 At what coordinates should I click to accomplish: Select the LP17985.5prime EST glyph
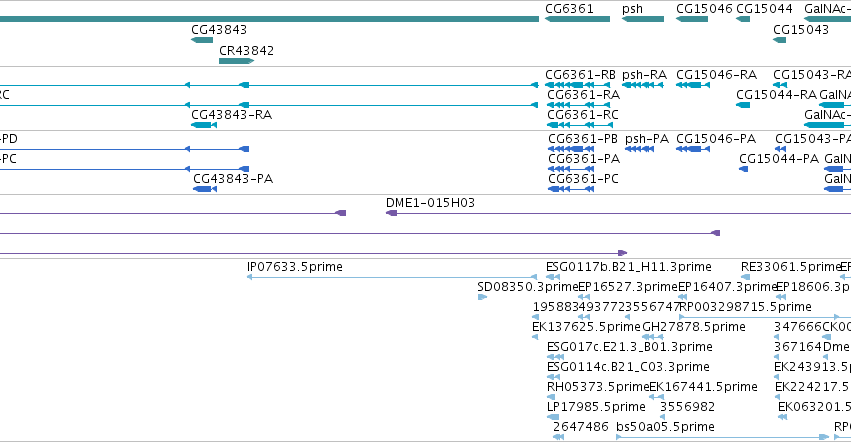click(553, 417)
